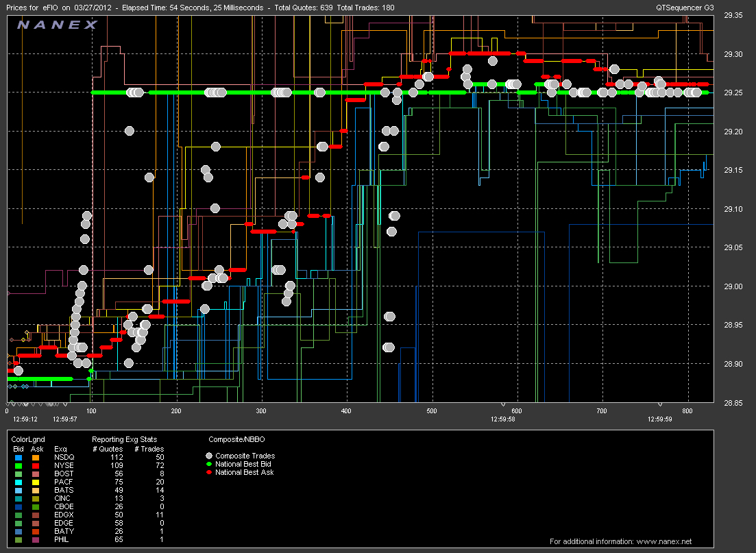
Task: Click the 700 tick on time axis
Action: pos(602,411)
